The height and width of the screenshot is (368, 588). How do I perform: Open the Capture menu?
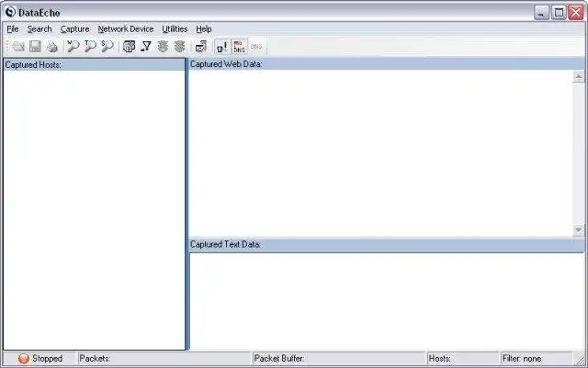tap(75, 28)
